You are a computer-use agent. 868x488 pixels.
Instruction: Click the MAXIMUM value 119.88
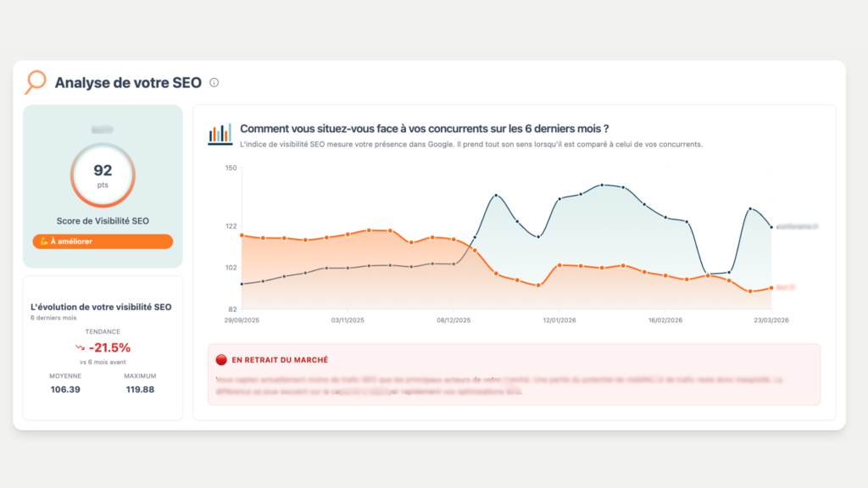138,391
